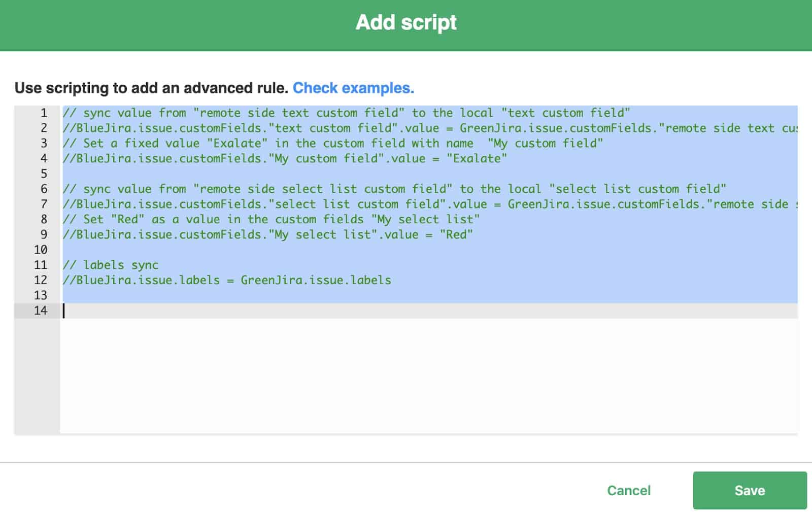
Task: Click line 1 remote side text comment
Action: pos(346,113)
